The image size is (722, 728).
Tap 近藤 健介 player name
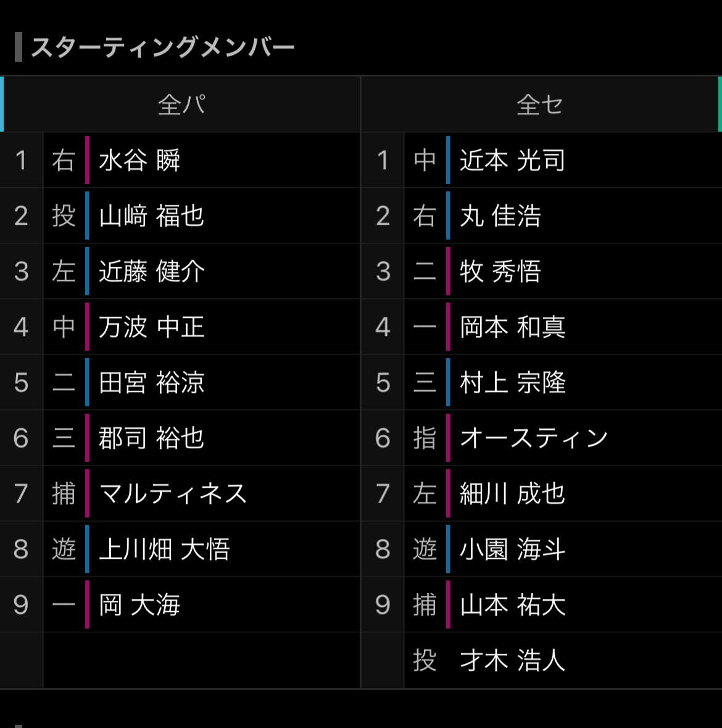pyautogui.click(x=151, y=272)
